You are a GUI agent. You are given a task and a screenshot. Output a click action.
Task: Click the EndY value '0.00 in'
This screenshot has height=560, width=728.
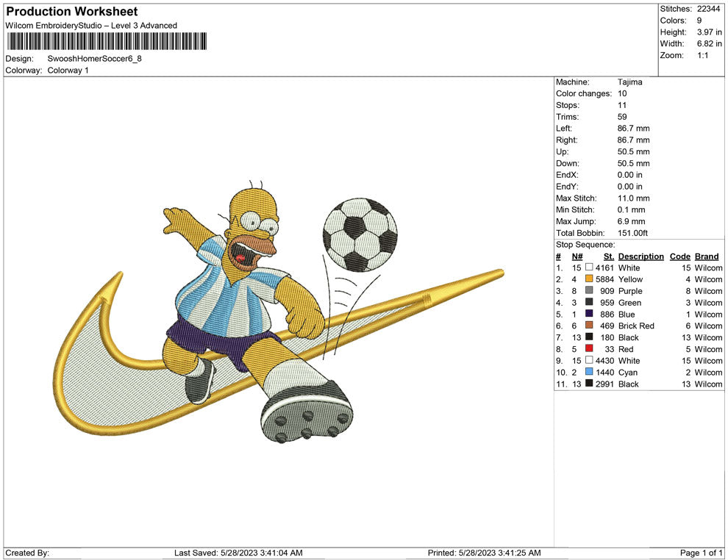click(x=630, y=187)
